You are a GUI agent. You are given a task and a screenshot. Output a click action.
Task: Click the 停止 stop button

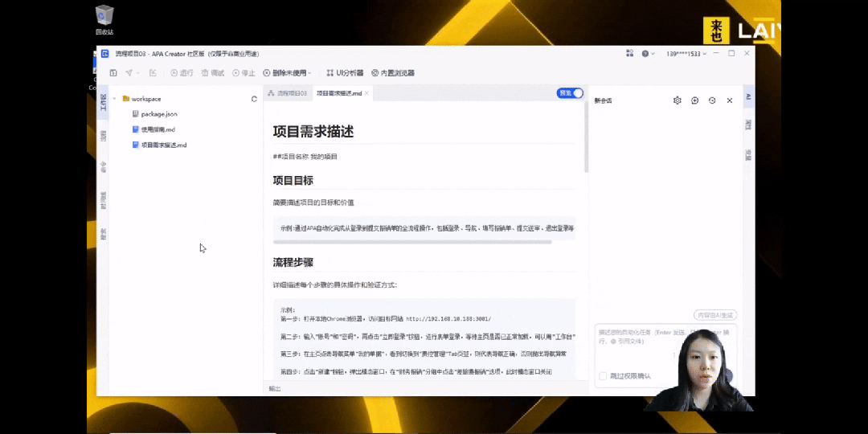[244, 73]
